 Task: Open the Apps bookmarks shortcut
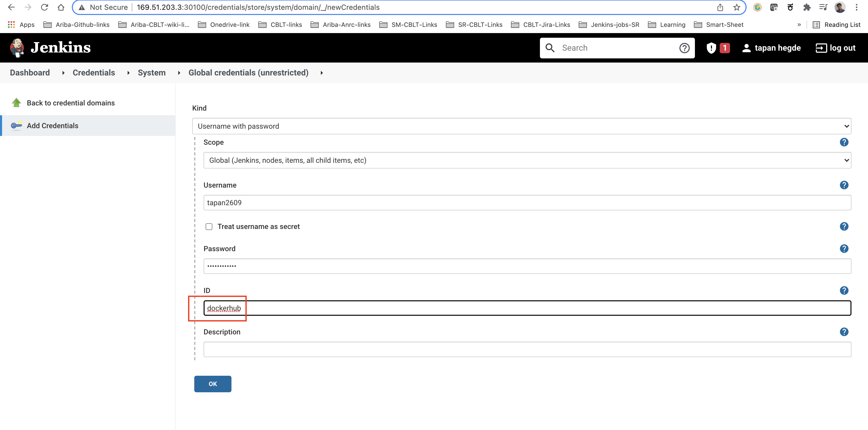21,25
